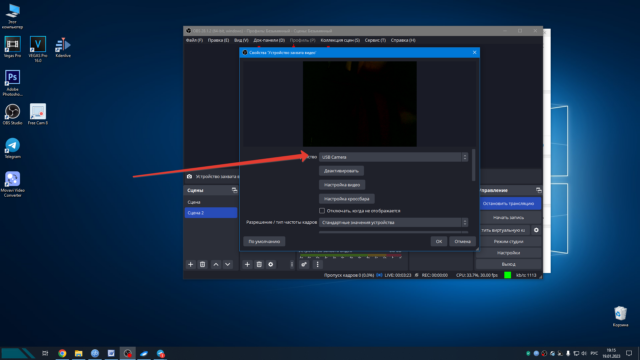Move scene down with arrow icon
Image resolution: width=640 pixels, height=360 pixels.
228,264
